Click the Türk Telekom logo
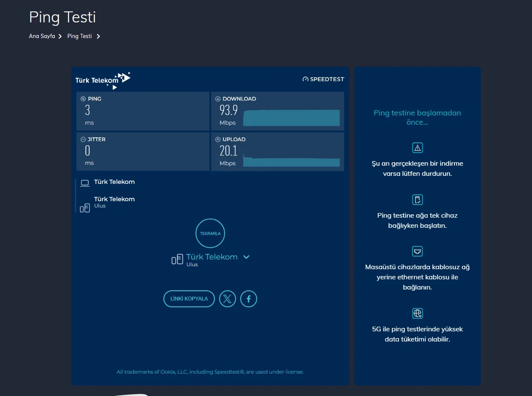The width and height of the screenshot is (532, 396). [103, 80]
